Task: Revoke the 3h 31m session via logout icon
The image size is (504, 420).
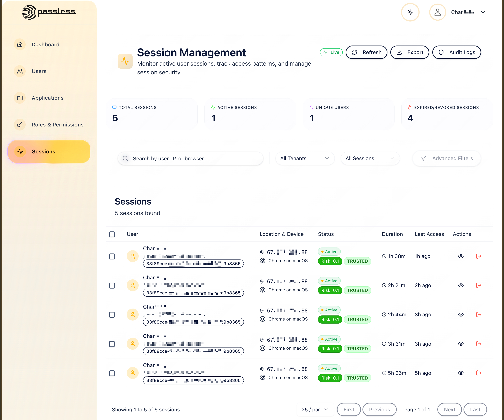Action: 479,344
